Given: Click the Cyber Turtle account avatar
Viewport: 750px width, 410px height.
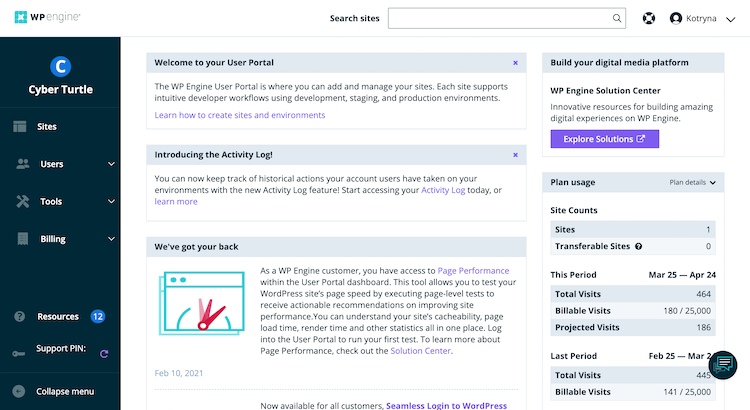Looking at the screenshot, I should click(x=60, y=66).
